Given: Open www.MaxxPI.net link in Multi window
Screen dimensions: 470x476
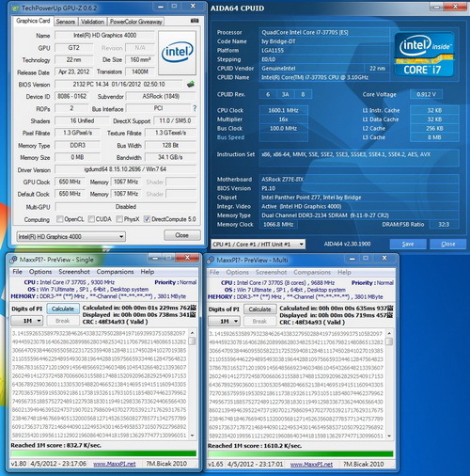Looking at the screenshot, I should (311, 465).
